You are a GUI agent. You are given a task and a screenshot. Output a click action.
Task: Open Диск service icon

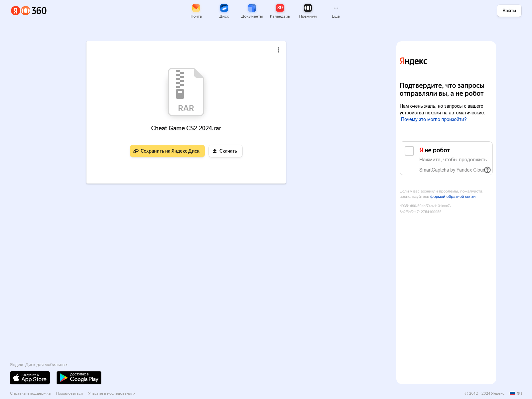pyautogui.click(x=224, y=11)
